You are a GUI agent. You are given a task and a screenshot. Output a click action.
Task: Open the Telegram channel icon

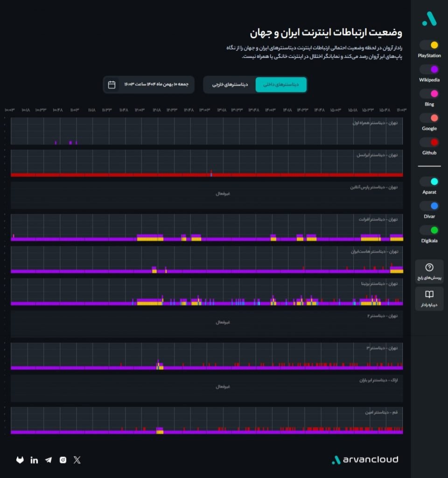click(x=49, y=460)
